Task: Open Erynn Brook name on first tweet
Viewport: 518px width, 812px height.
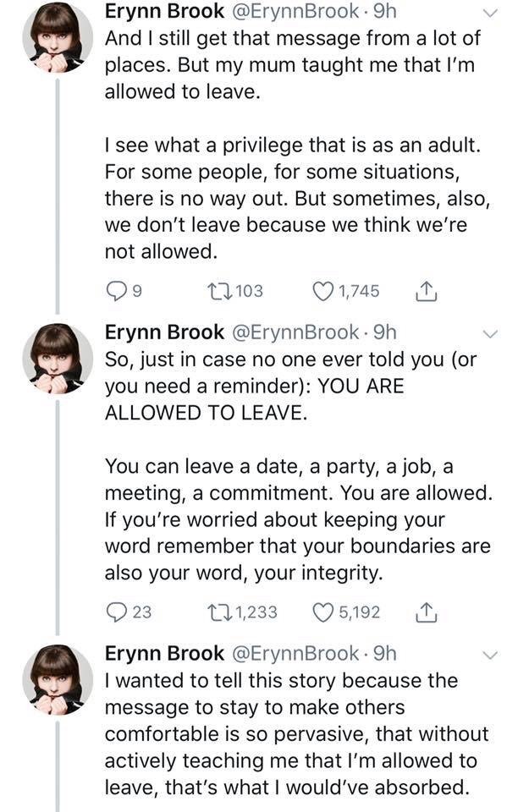Action: [x=164, y=12]
